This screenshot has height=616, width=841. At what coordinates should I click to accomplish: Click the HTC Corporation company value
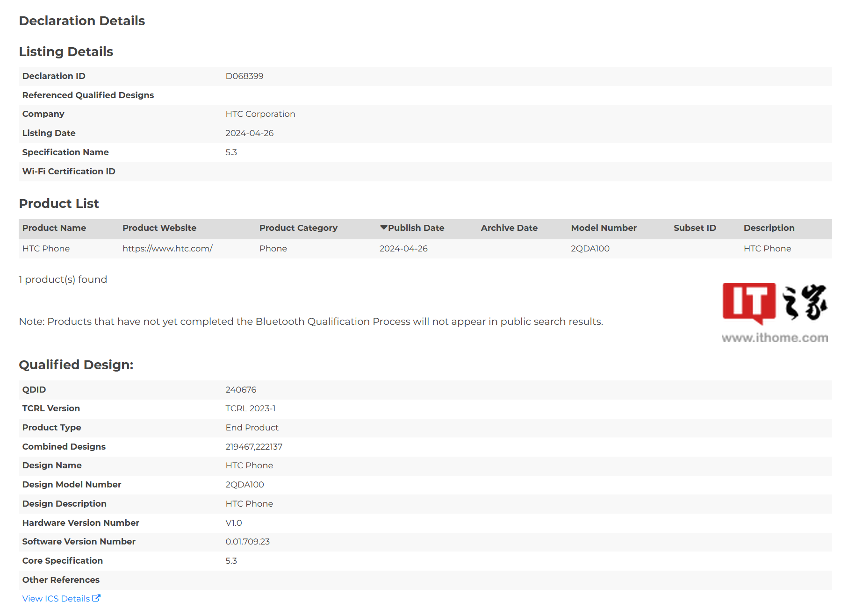[260, 114]
